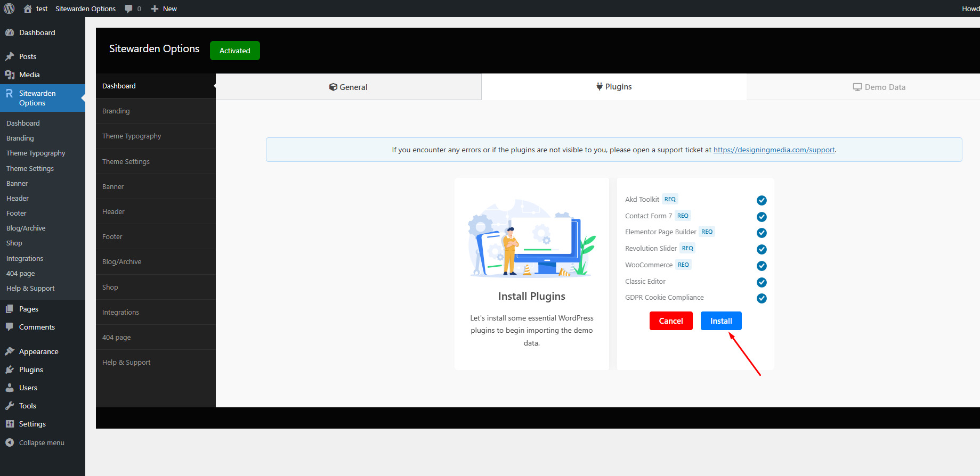The height and width of the screenshot is (476, 980).
Task: Toggle the Contact Form 7 checkmark
Action: click(x=762, y=217)
